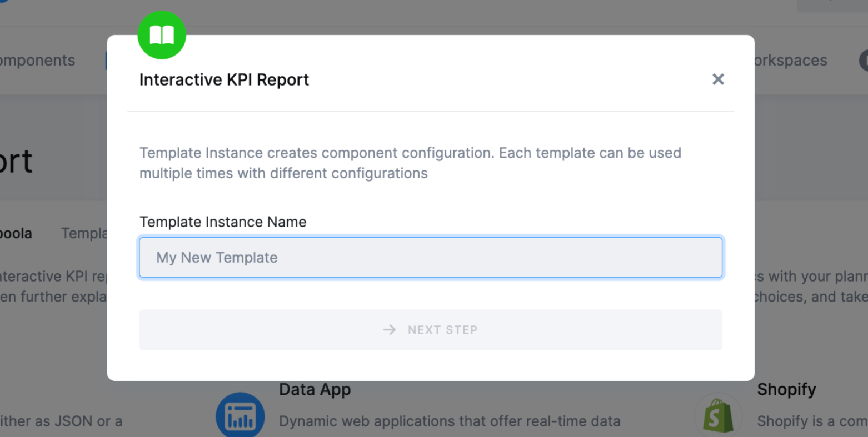The image size is (868, 437).
Task: Open the Workspaces navigation item
Action: click(x=791, y=61)
